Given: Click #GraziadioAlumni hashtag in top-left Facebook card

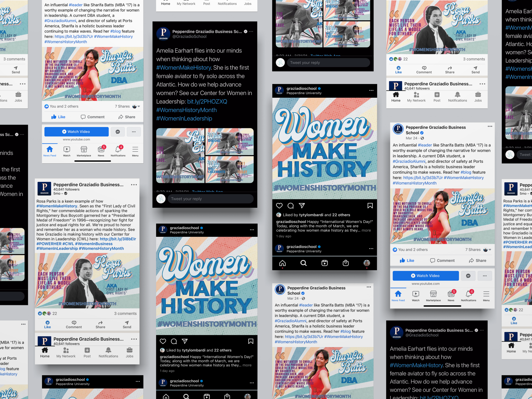Looking at the screenshot, I should (60, 21).
